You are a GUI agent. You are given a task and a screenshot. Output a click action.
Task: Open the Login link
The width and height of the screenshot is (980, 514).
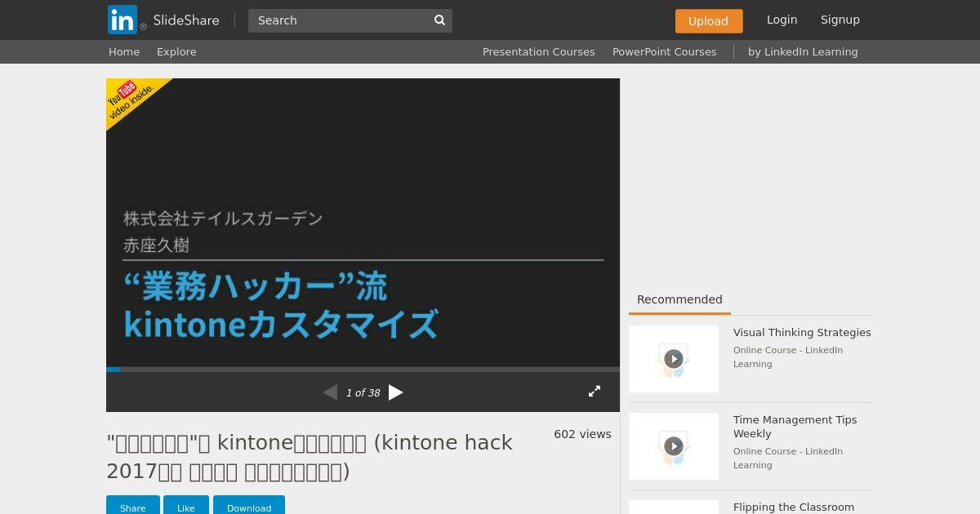tap(782, 20)
